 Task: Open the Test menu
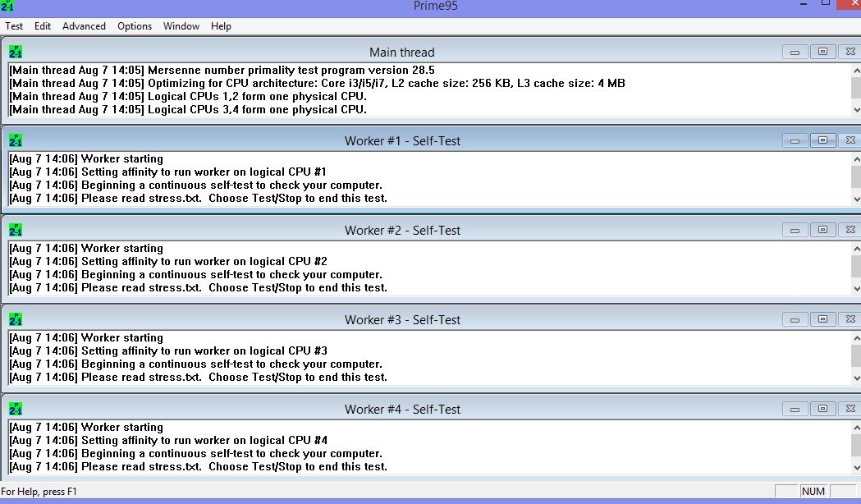[x=14, y=26]
